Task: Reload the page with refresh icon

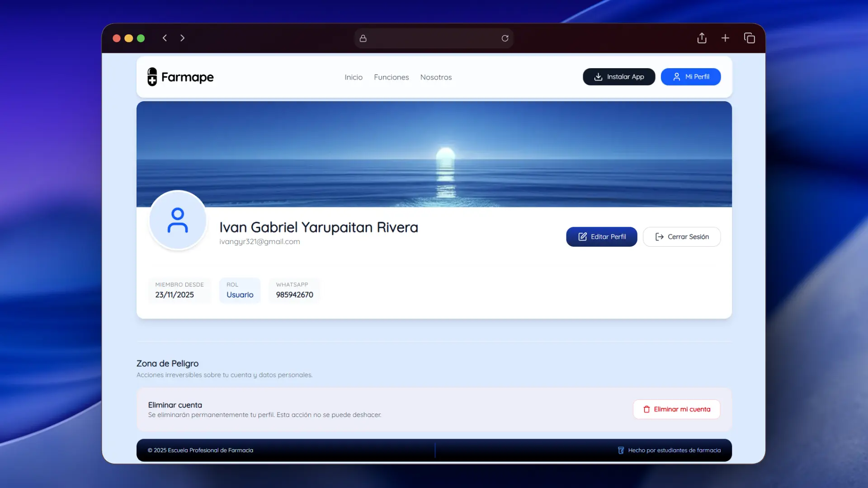Action: click(505, 38)
